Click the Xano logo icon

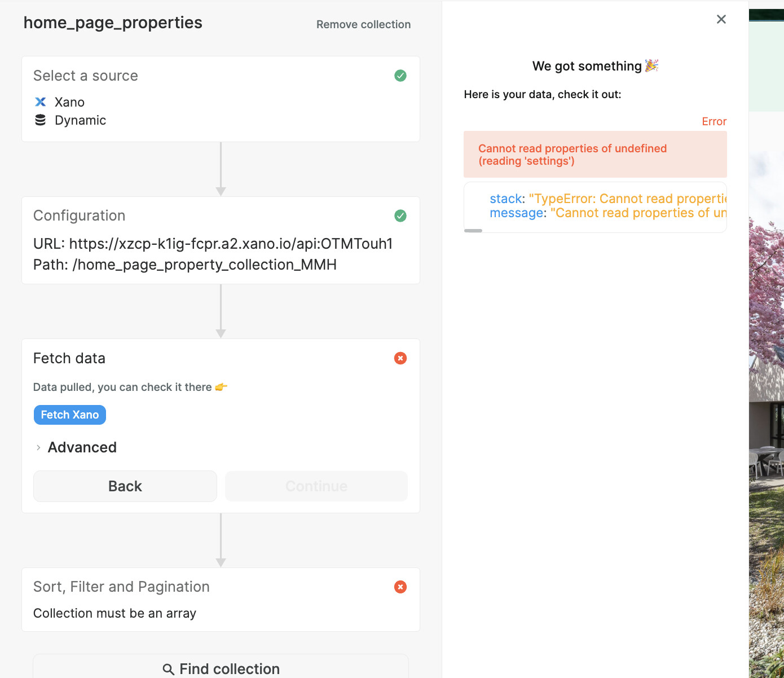pyautogui.click(x=41, y=102)
